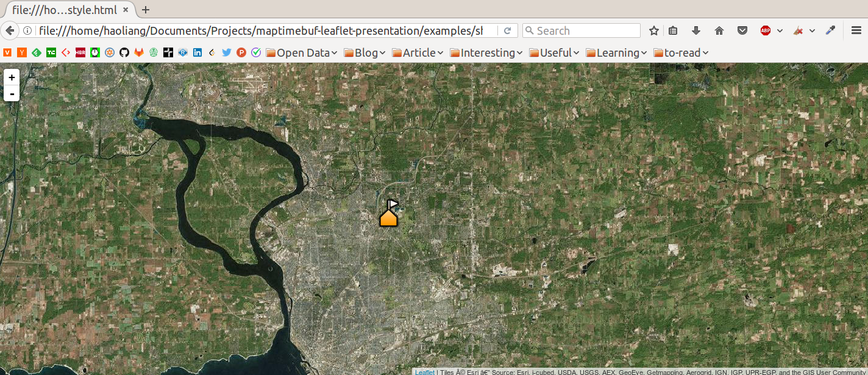Screen dimensions: 868x375
Task: Show bookmarks list icon
Action: pyautogui.click(x=673, y=30)
